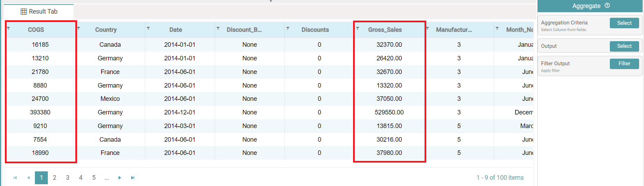Navigate to page 5 of results
The height and width of the screenshot is (186, 644).
pos(94,178)
